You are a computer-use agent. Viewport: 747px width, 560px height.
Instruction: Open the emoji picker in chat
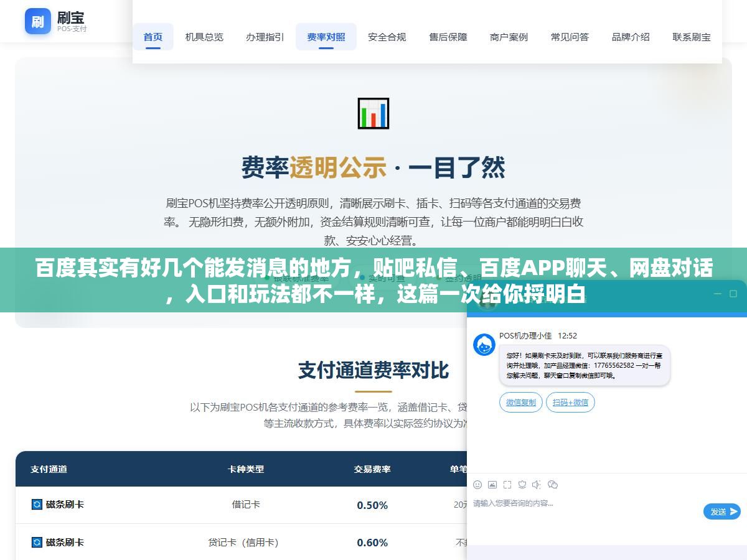[x=477, y=484]
